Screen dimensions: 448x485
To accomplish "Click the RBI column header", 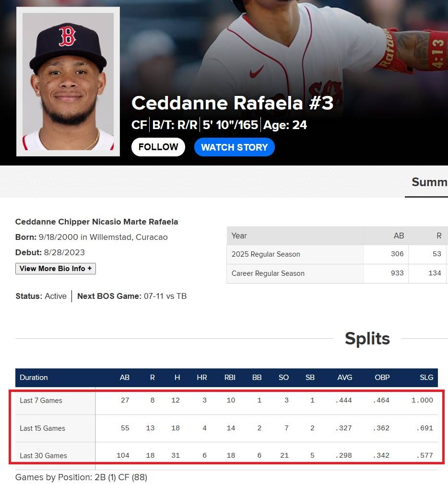I will click(x=230, y=378).
